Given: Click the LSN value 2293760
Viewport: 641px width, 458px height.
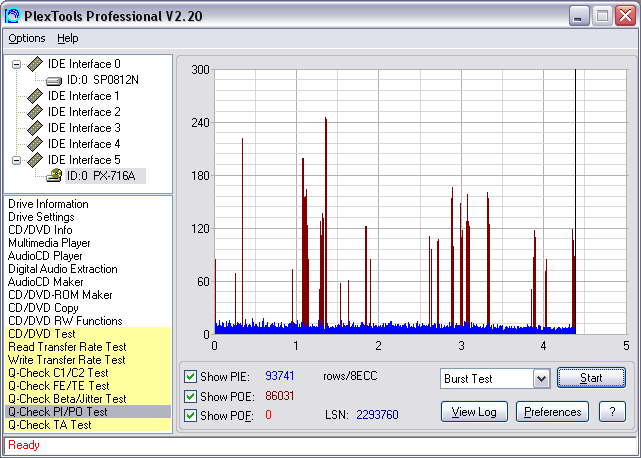Looking at the screenshot, I should pyautogui.click(x=377, y=415).
